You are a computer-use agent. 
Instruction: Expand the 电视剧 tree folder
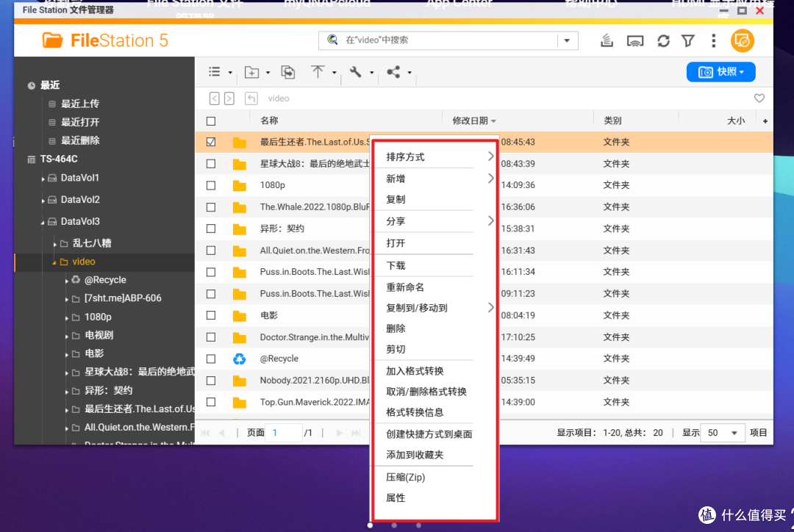tap(67, 336)
